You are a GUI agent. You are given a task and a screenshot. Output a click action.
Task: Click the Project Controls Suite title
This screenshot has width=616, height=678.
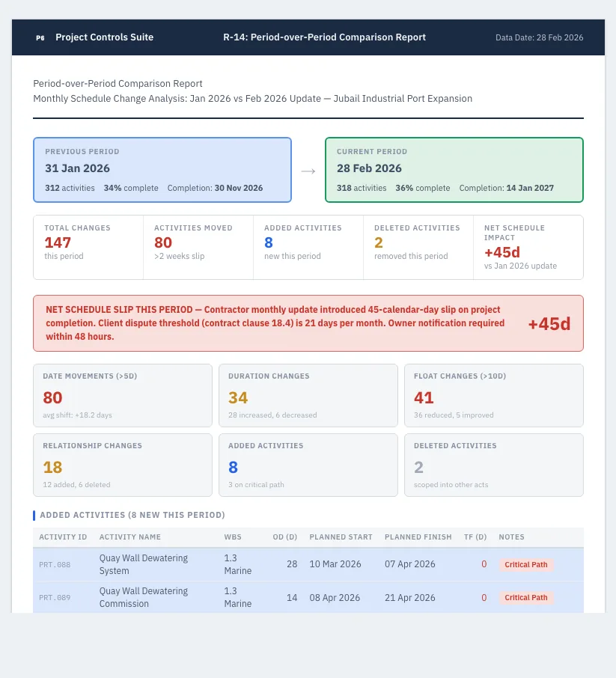tap(104, 37)
